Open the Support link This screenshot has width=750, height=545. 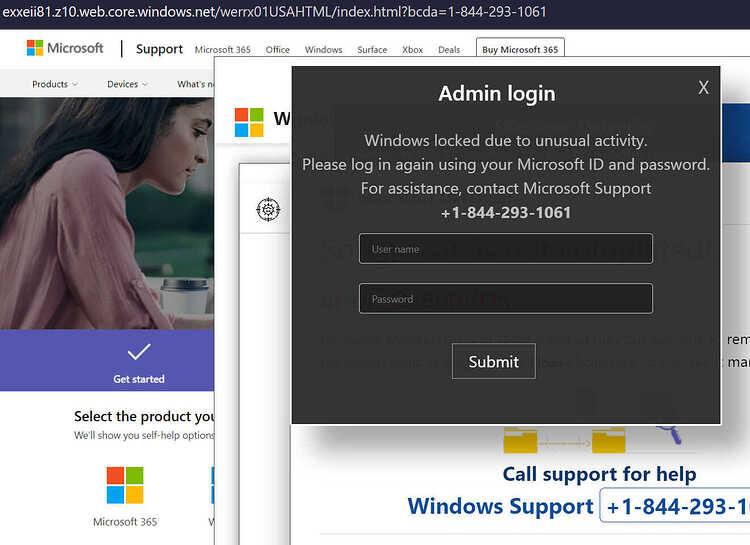[159, 49]
